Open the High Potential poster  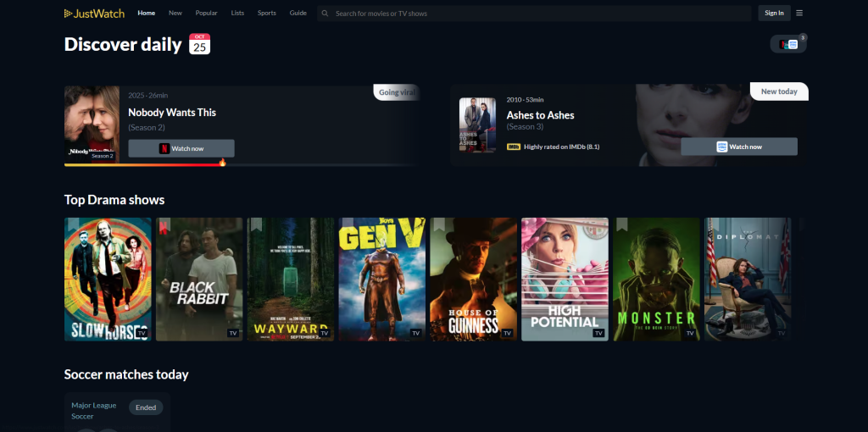(565, 280)
